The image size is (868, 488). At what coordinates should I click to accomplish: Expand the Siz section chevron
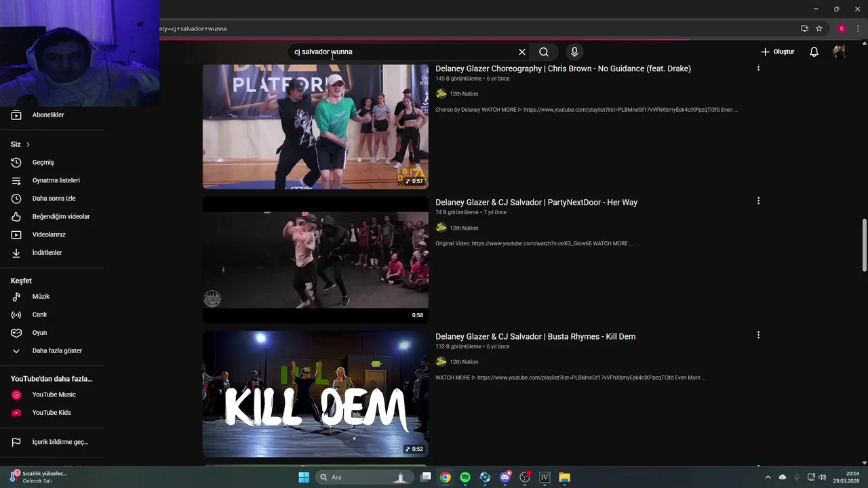coord(28,144)
